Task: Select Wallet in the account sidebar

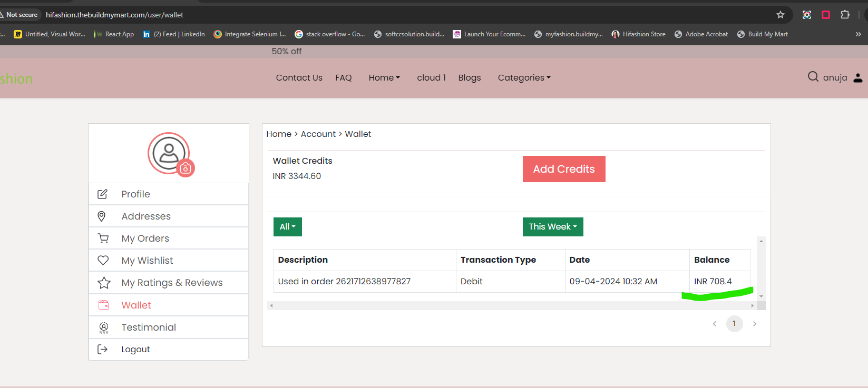Action: pyautogui.click(x=169, y=305)
